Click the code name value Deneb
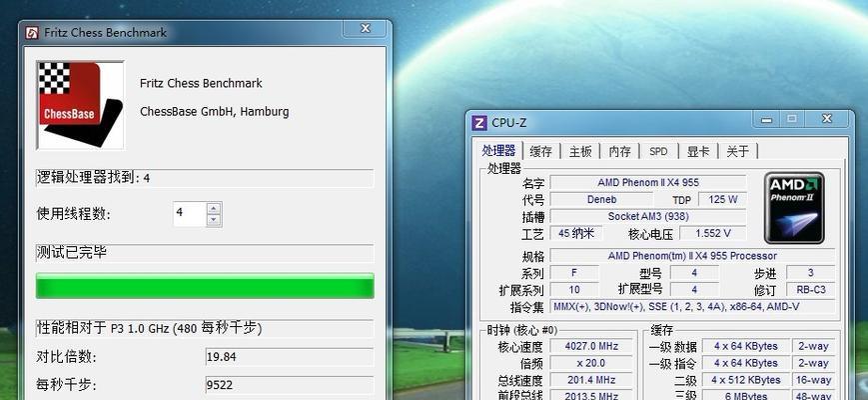Image resolution: width=868 pixels, height=400 pixels. [x=601, y=199]
